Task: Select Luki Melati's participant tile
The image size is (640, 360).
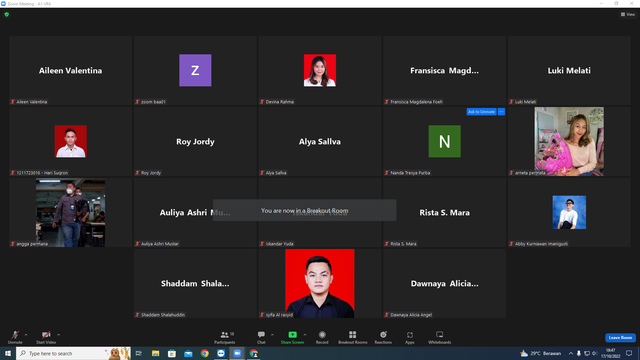Action: [569, 71]
